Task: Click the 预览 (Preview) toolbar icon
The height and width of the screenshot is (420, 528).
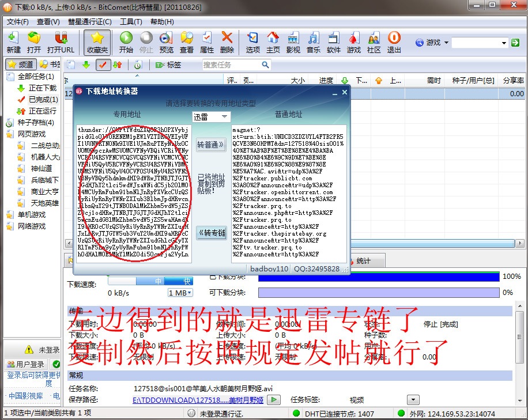Action: (167, 43)
